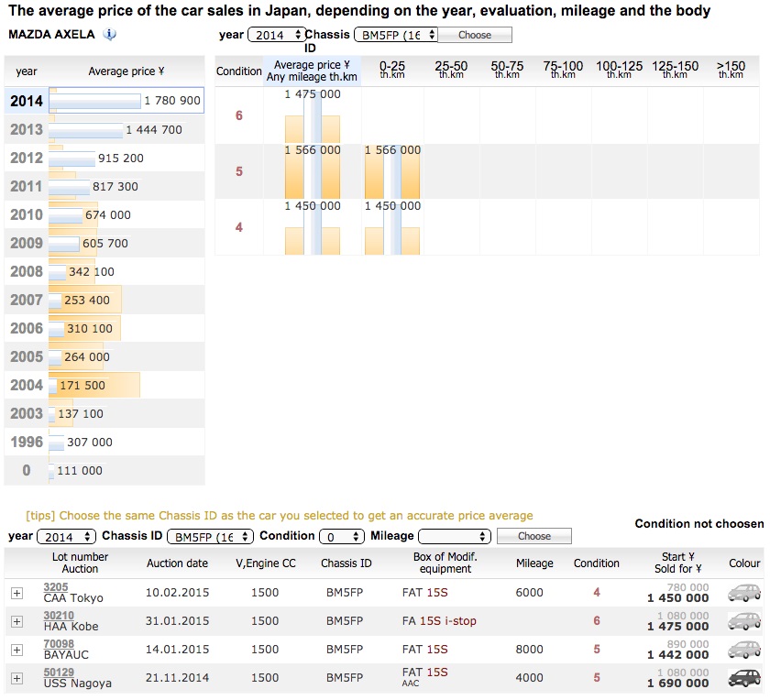This screenshot has width=770, height=700.
Task: Click the 50-75 th.km column header
Action: pos(507,70)
